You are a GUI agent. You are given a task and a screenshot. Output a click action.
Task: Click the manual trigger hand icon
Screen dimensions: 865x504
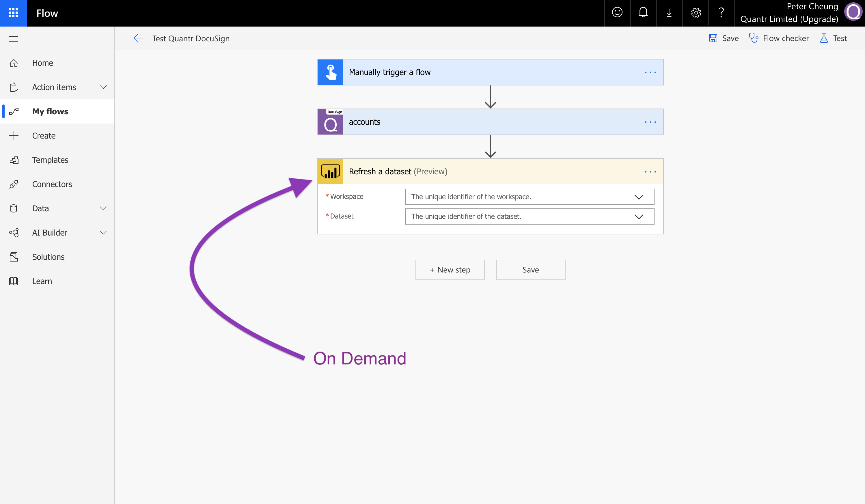pos(331,72)
